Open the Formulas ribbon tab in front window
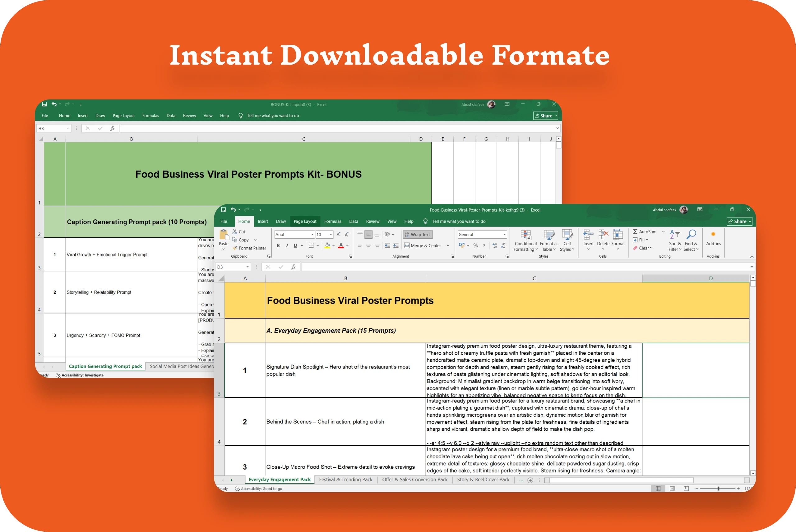796x532 pixels. [x=333, y=221]
